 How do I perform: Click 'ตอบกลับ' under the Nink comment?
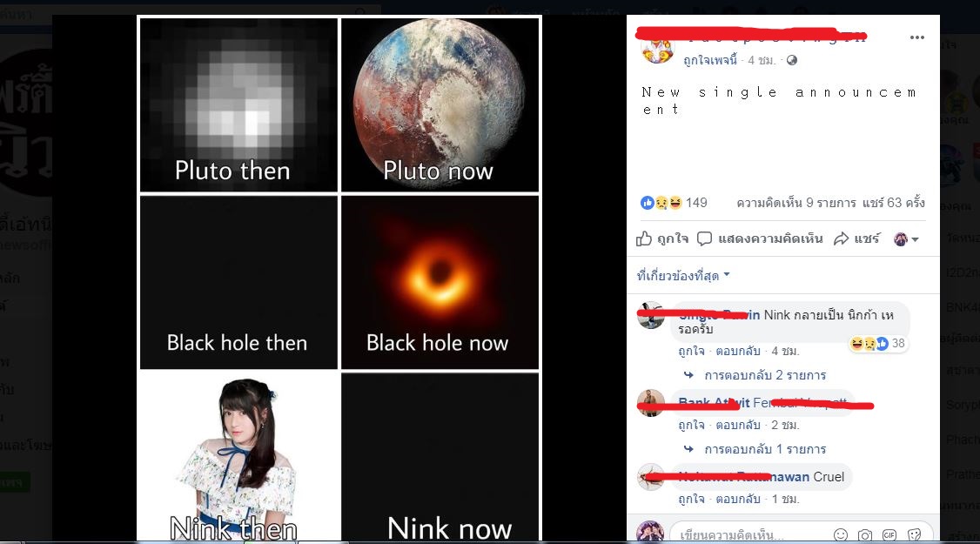737,351
